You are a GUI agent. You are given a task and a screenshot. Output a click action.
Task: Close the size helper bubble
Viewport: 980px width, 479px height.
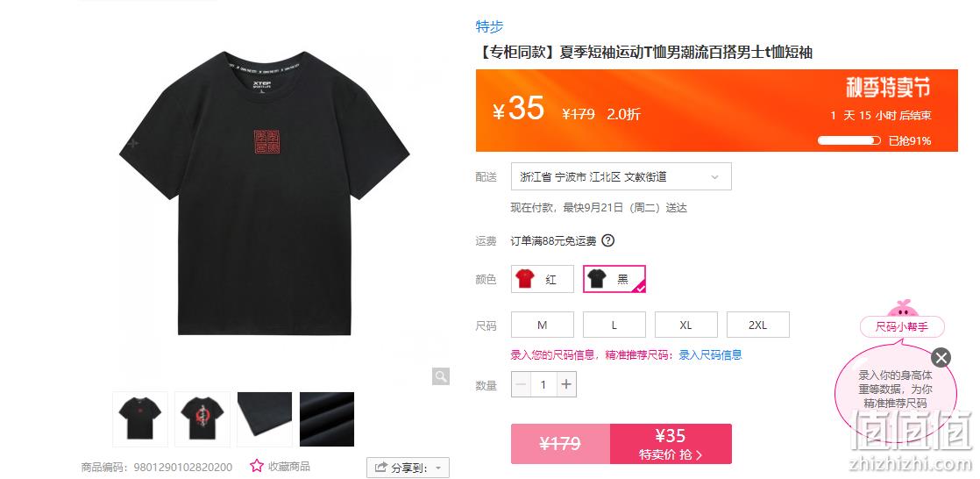[x=941, y=358]
